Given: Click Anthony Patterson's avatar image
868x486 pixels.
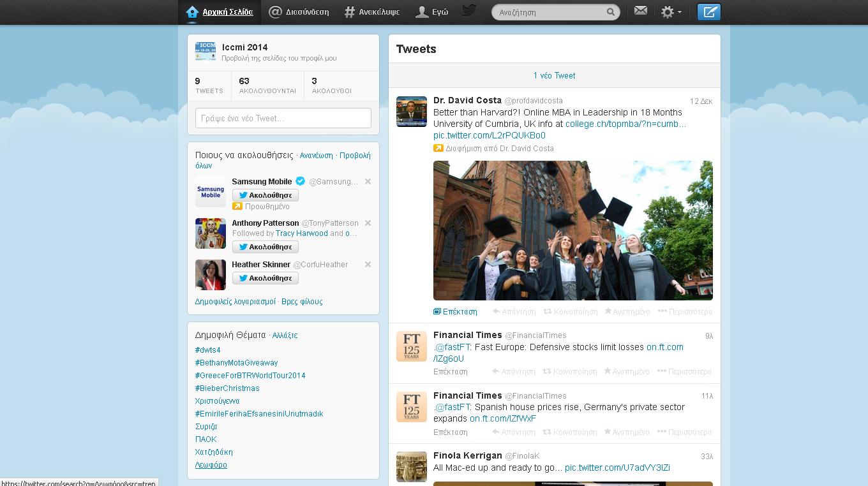Looking at the screenshot, I should tap(211, 233).
